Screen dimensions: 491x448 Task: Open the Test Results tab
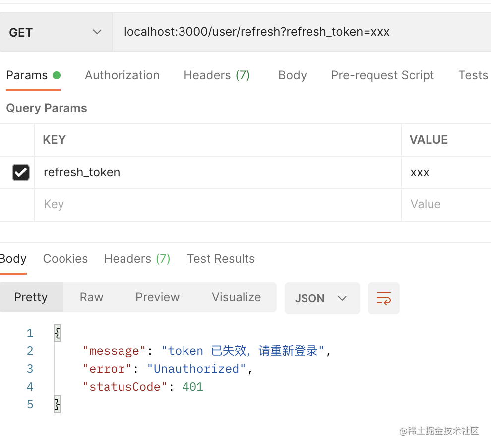point(221,259)
